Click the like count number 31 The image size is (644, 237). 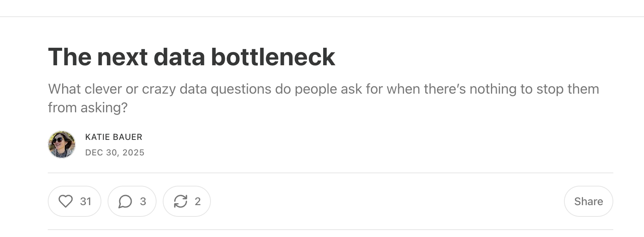85,201
